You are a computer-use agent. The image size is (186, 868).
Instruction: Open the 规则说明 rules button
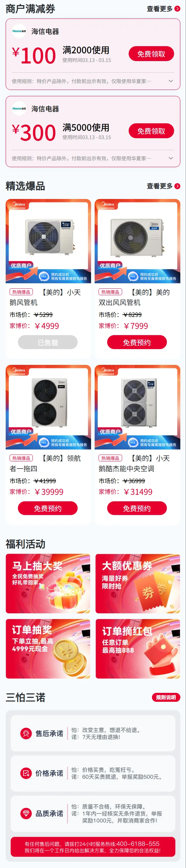166,697
